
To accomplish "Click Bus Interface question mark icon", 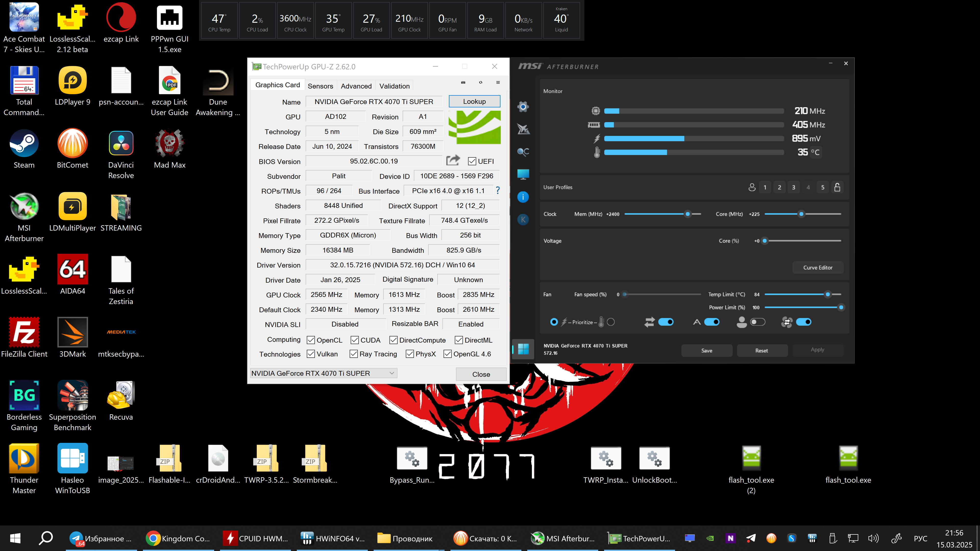I will [498, 191].
